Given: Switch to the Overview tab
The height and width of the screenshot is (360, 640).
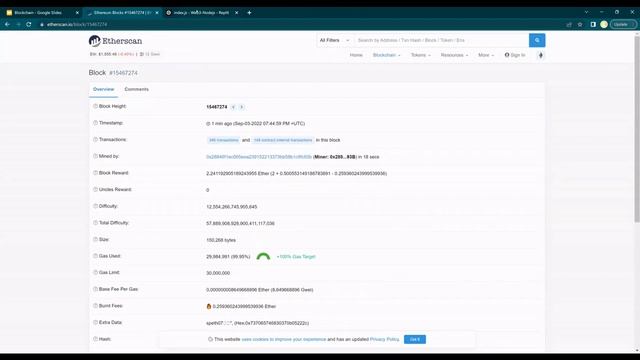Looking at the screenshot, I should pos(103,89).
